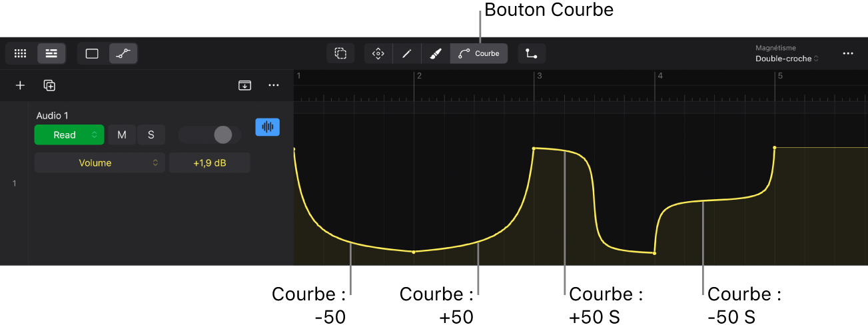This screenshot has width=868, height=331.
Task: Open Read automation mode dropdown
Action: 69,135
